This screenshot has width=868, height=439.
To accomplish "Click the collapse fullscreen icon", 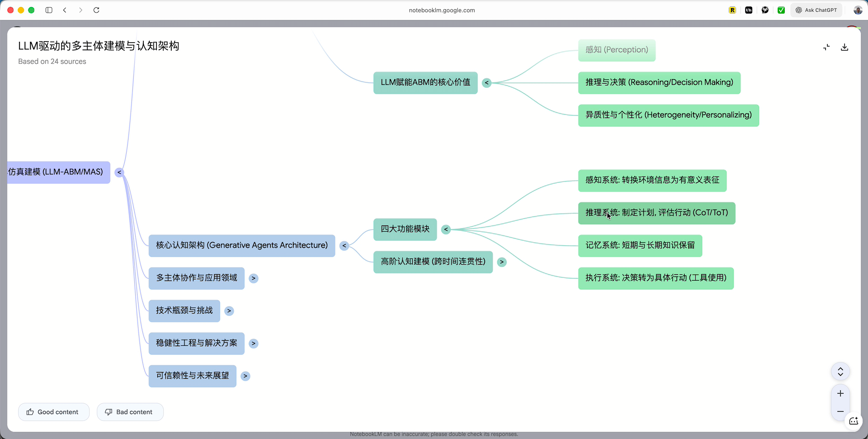I will click(x=826, y=48).
